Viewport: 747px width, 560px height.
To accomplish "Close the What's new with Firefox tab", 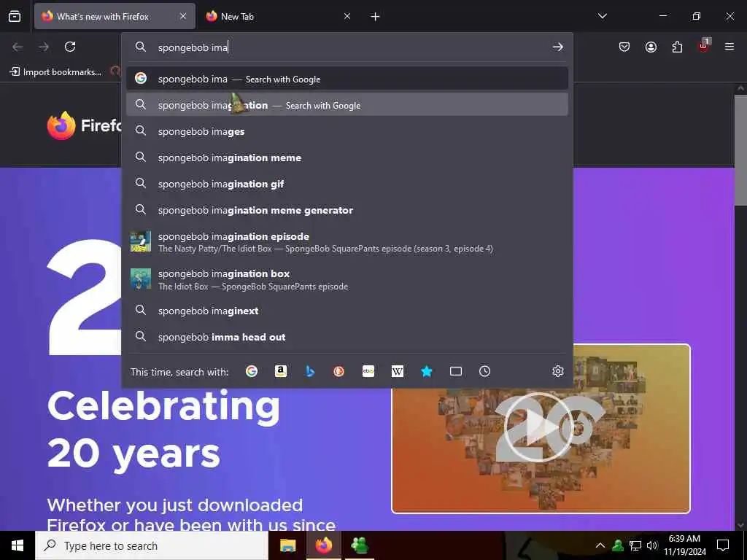I will tap(183, 16).
